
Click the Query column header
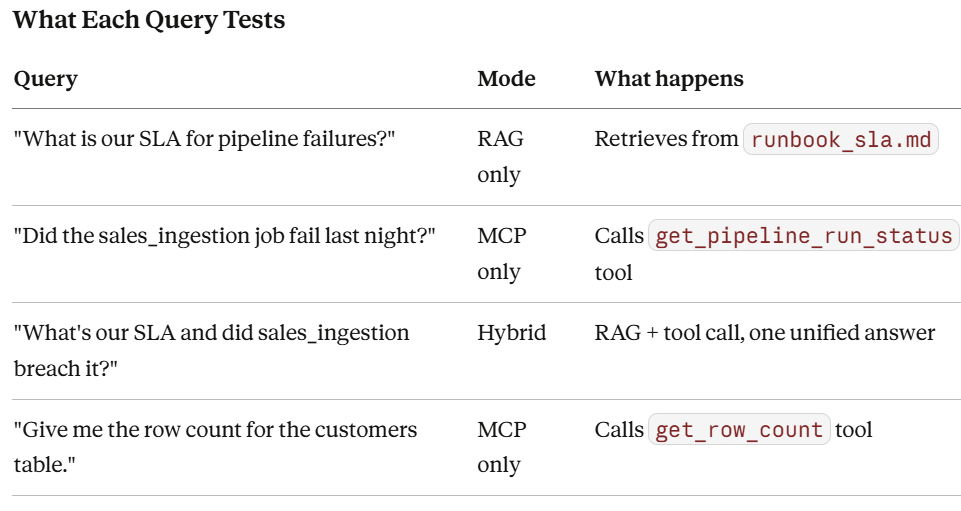pos(46,79)
